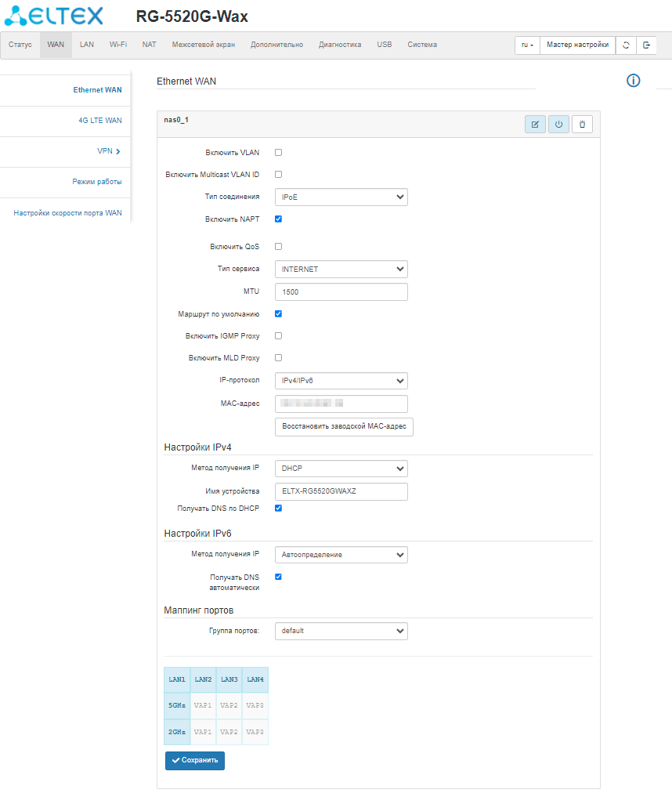The width and height of the screenshot is (672, 793).
Task: Delete the nas0_1 connection via trash icon
Action: [x=582, y=125]
